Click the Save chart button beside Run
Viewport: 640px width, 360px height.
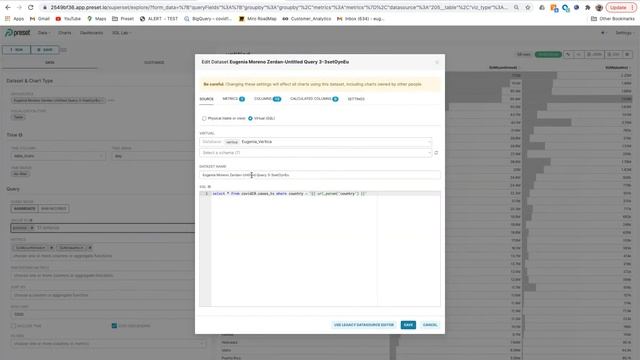(x=45, y=50)
